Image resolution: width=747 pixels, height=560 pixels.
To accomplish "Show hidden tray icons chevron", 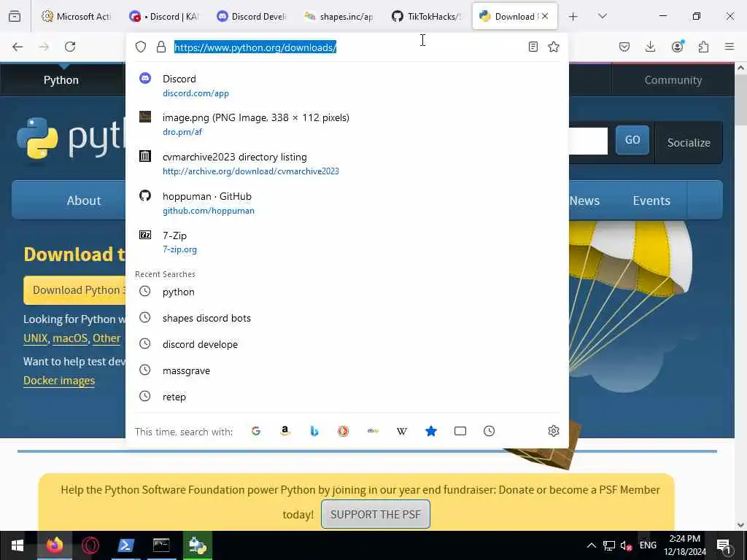I will click(591, 545).
